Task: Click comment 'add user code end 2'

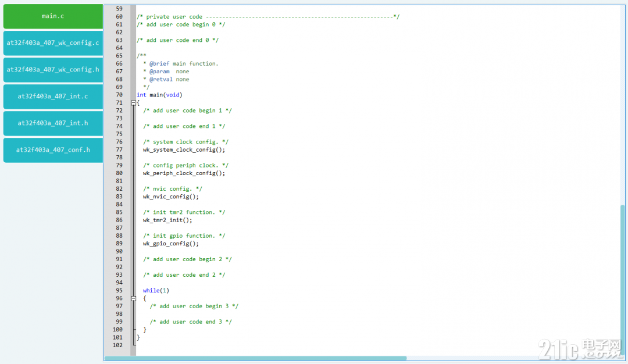Action: point(184,275)
